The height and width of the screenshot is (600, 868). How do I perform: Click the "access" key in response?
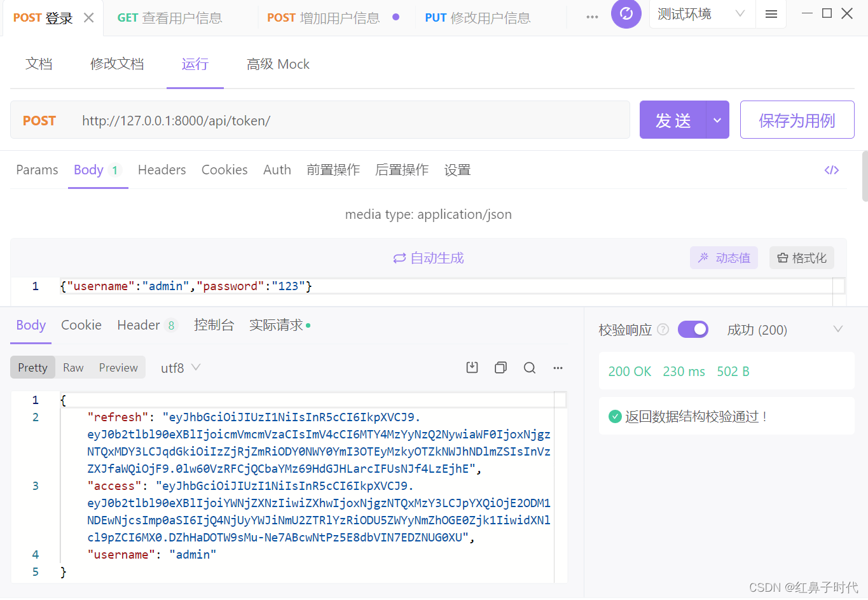pos(114,486)
